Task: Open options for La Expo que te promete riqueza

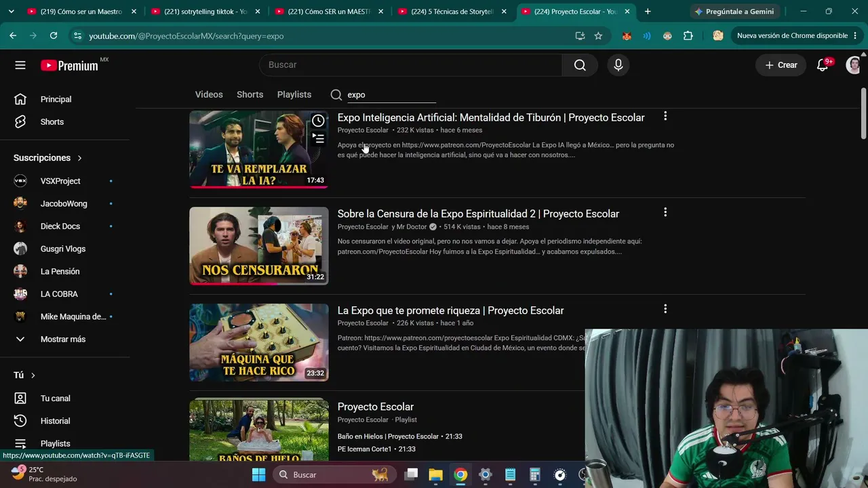Action: click(x=665, y=309)
